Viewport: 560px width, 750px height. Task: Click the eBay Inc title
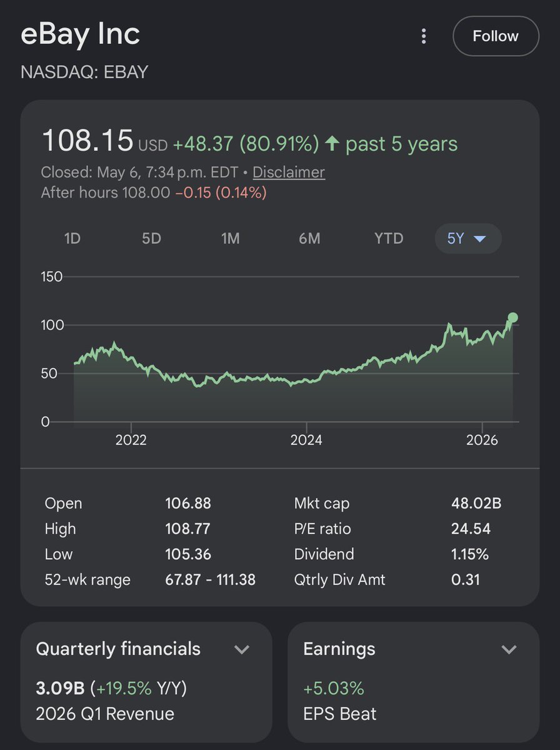point(80,34)
